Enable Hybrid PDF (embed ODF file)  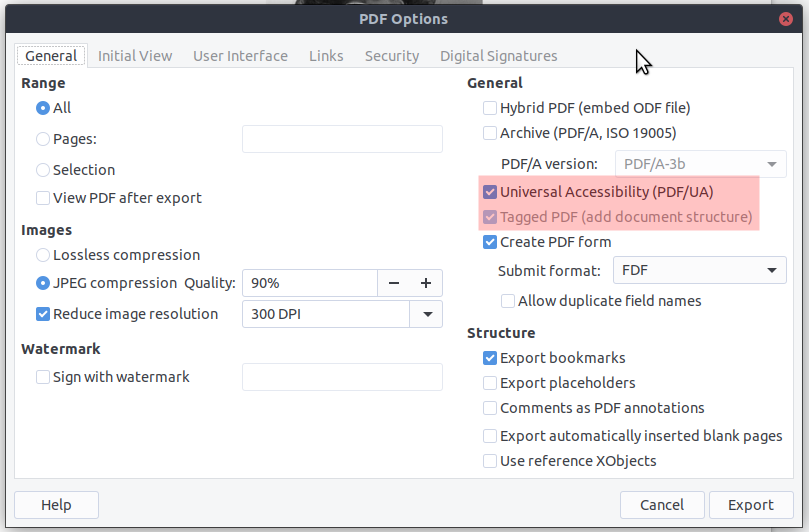click(x=490, y=108)
